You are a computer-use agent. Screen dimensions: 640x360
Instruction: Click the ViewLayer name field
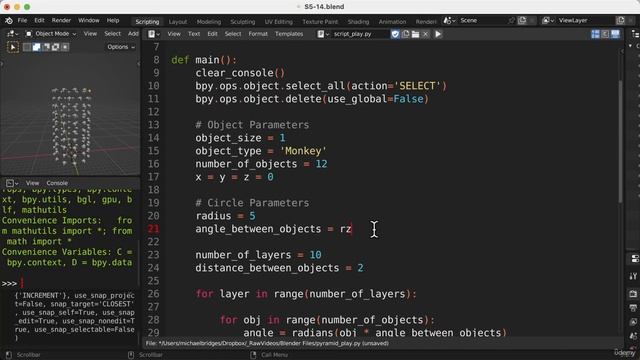point(585,20)
